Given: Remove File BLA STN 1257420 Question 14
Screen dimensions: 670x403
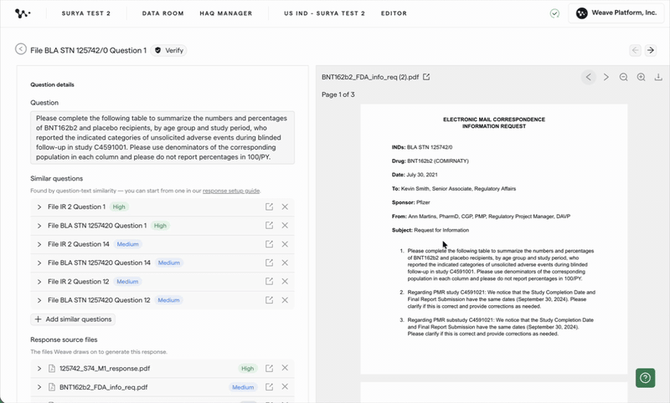Looking at the screenshot, I should pos(285,263).
